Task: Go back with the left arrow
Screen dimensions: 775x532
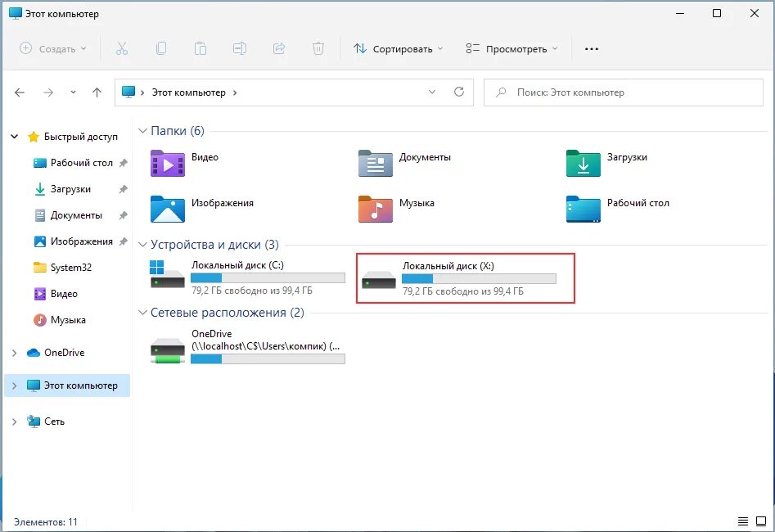Action: click(20, 92)
